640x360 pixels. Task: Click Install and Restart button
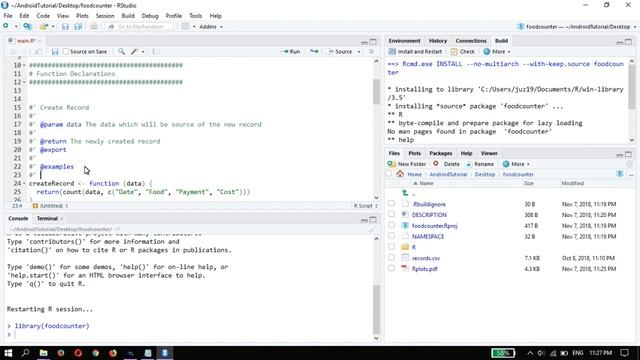(416, 51)
